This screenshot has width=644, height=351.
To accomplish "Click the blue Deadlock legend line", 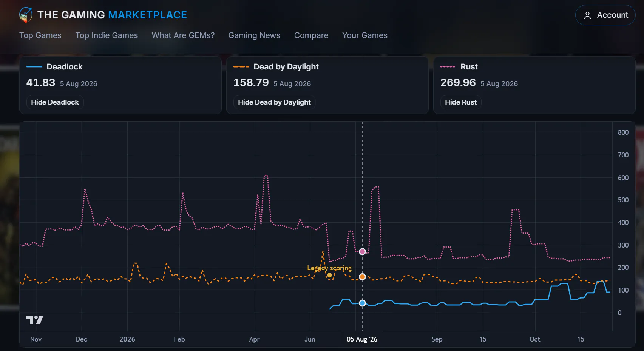I will click(x=34, y=67).
